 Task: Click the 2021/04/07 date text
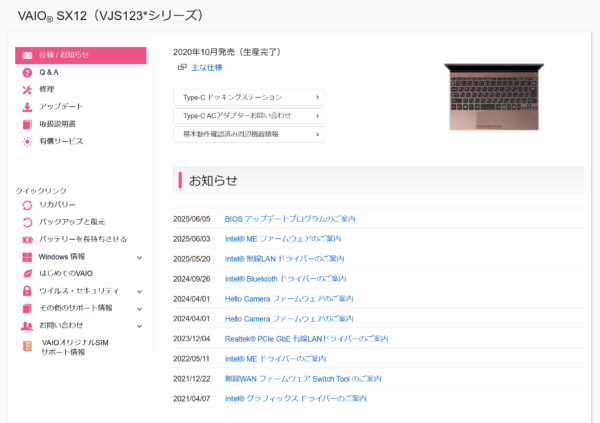click(x=192, y=399)
